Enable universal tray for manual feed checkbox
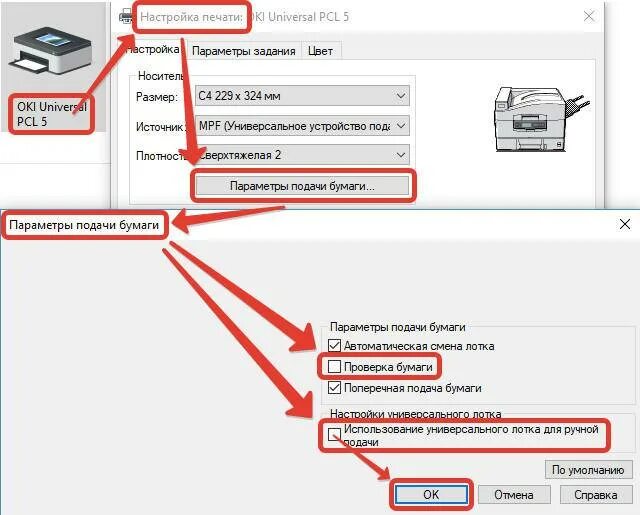The width and height of the screenshot is (640, 515). [x=334, y=434]
